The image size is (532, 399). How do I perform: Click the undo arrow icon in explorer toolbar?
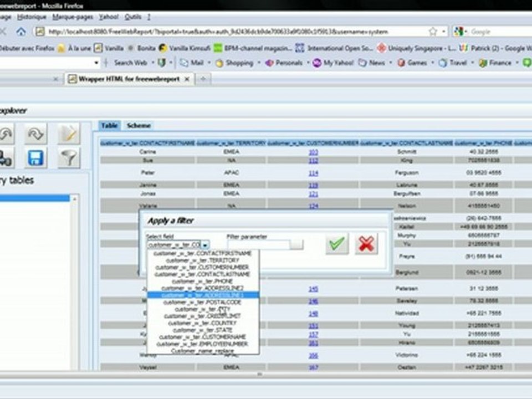pos(6,134)
